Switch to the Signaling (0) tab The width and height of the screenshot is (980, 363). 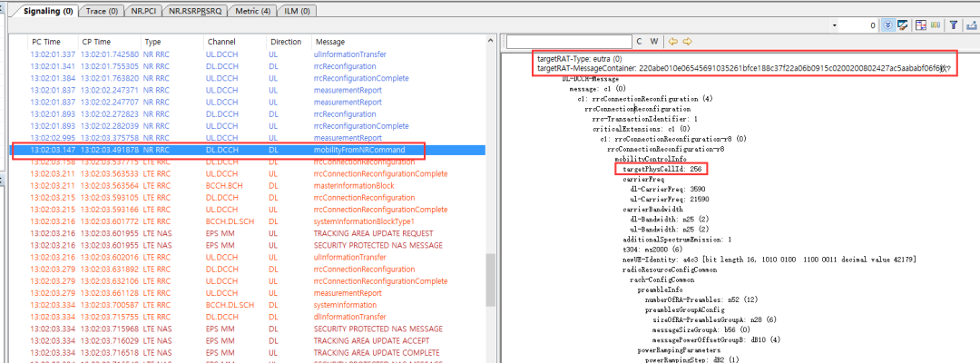tap(48, 11)
